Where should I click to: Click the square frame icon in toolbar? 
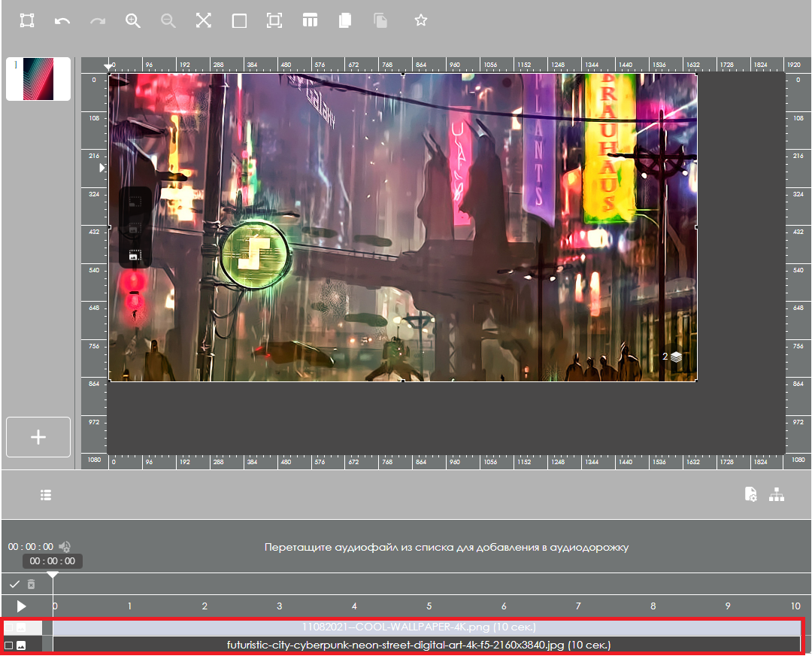pos(239,21)
